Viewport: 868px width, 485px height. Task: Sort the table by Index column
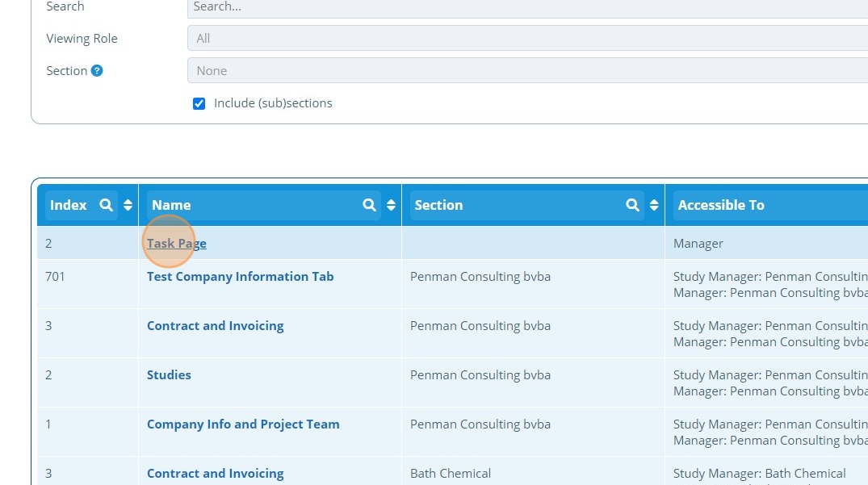pyautogui.click(x=128, y=205)
